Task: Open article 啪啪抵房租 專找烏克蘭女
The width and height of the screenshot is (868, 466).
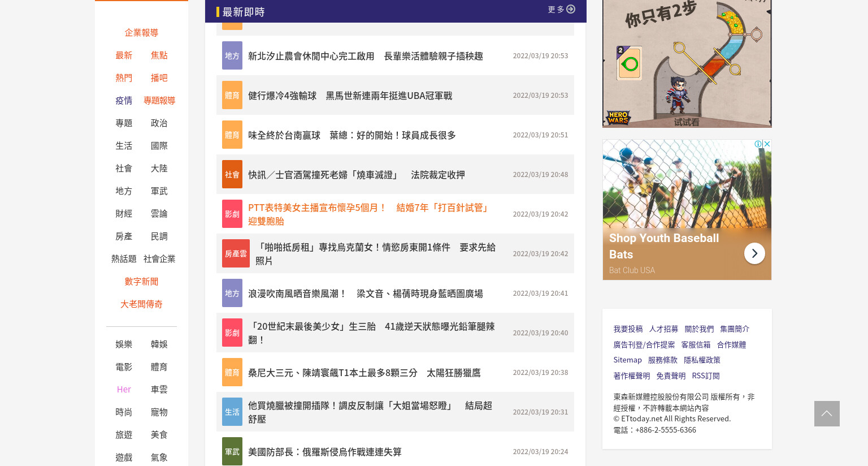Action: click(x=375, y=254)
